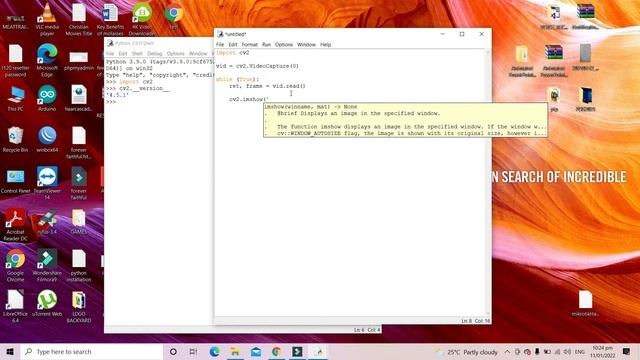Image resolution: width=640 pixels, height=360 pixels.
Task: Open Cortana from the taskbar circle icon
Action: click(x=173, y=351)
